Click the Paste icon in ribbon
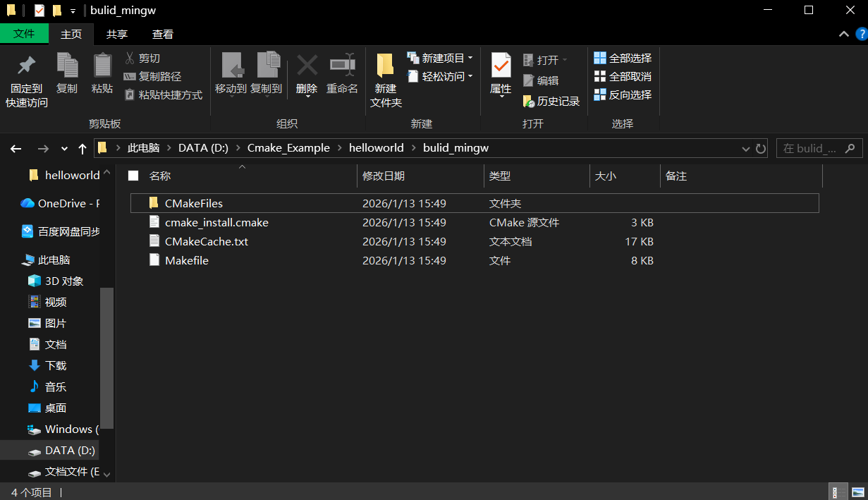This screenshot has height=500, width=868. click(102, 66)
